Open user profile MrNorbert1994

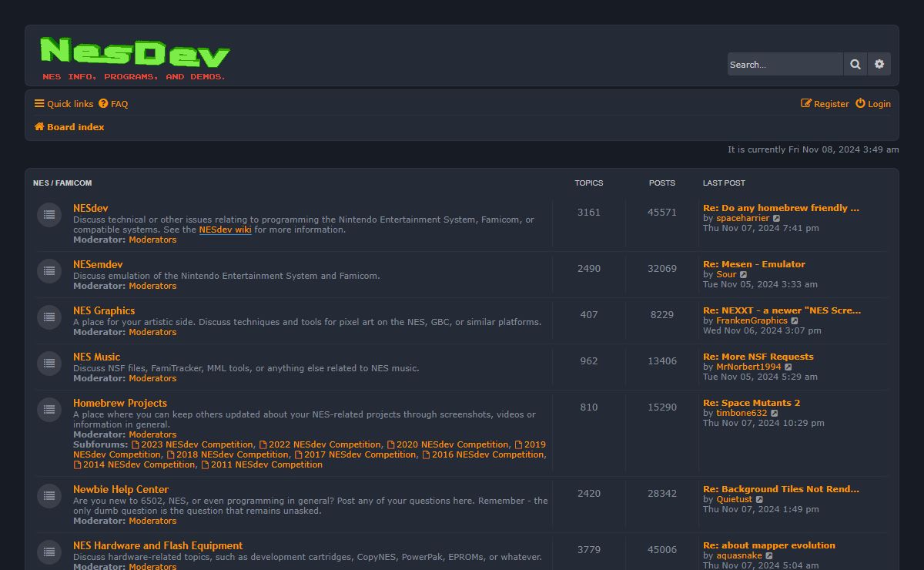tap(748, 367)
